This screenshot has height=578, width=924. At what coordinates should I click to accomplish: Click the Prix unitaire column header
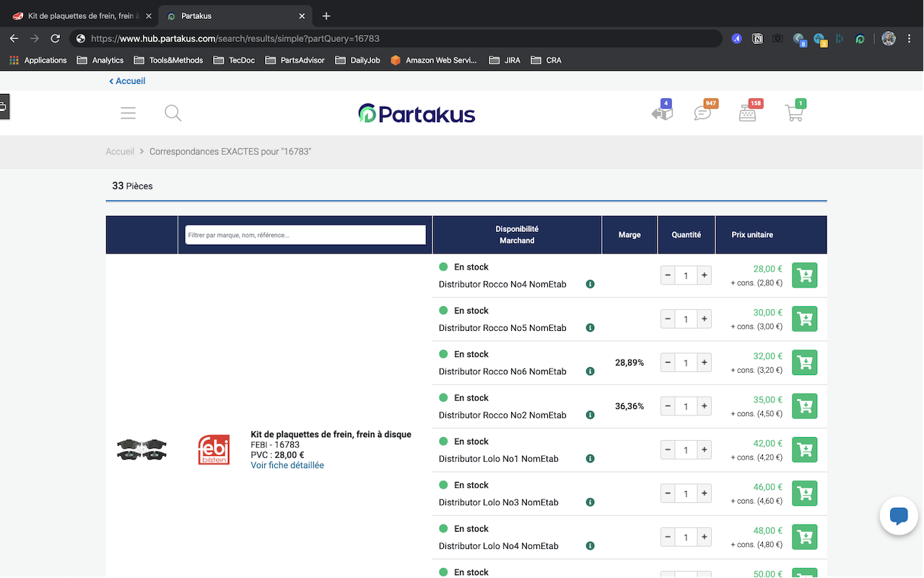[x=752, y=235]
